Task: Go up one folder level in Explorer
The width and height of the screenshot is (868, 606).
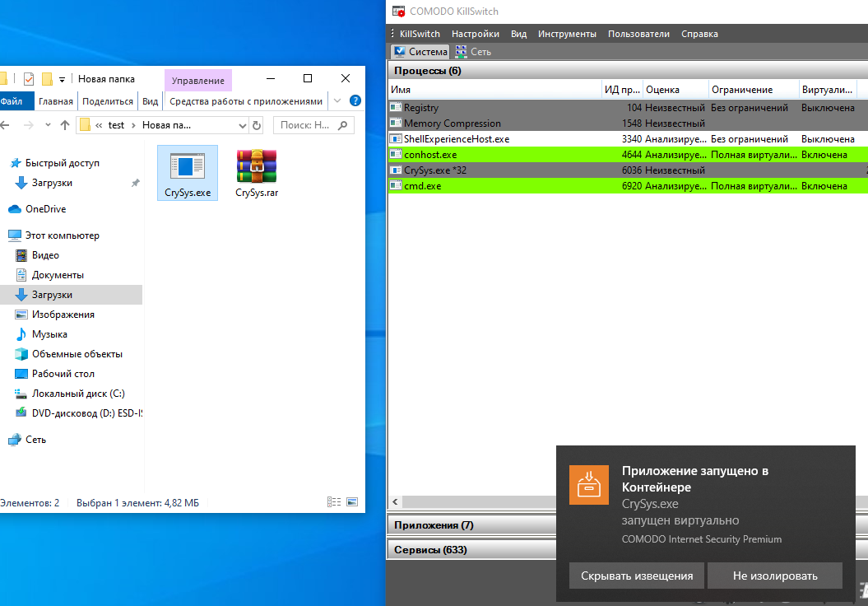Action: click(65, 125)
